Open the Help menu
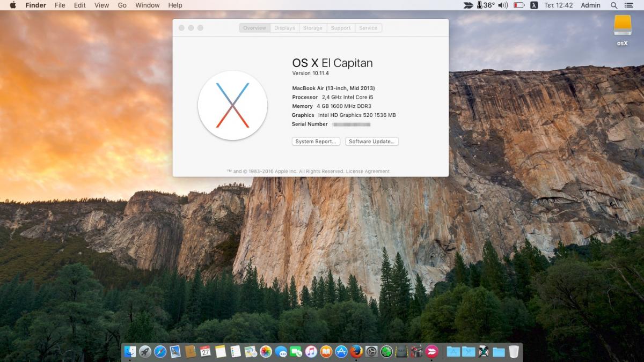This screenshot has width=644, height=362. click(x=175, y=5)
